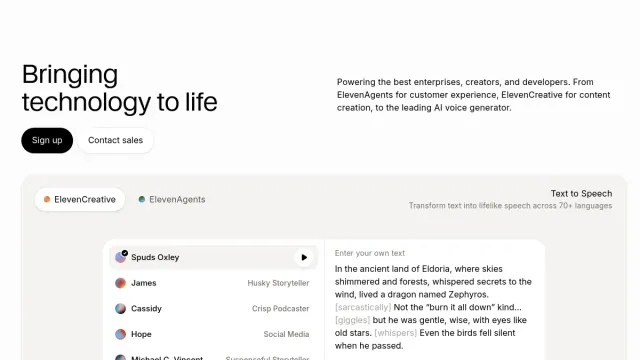
Task: Click the [whispers] audio tag in text
Action: pyautogui.click(x=396, y=333)
